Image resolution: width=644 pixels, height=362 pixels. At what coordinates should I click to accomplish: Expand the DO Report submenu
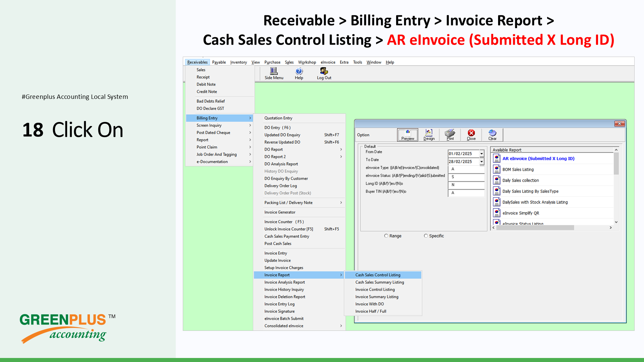click(300, 149)
